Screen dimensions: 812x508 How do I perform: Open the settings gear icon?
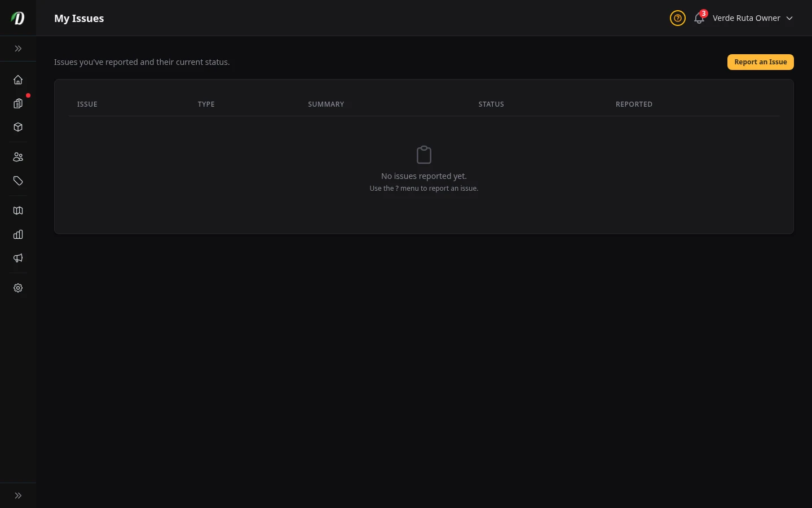(18, 288)
